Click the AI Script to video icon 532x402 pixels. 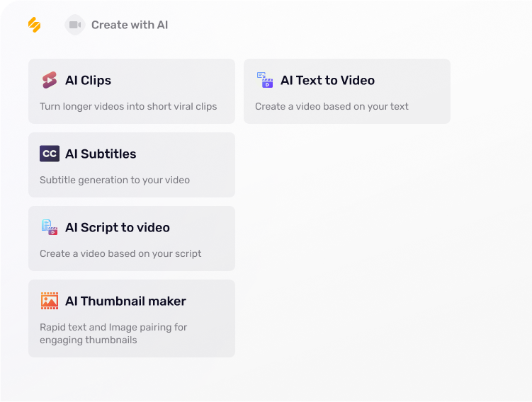point(49,227)
